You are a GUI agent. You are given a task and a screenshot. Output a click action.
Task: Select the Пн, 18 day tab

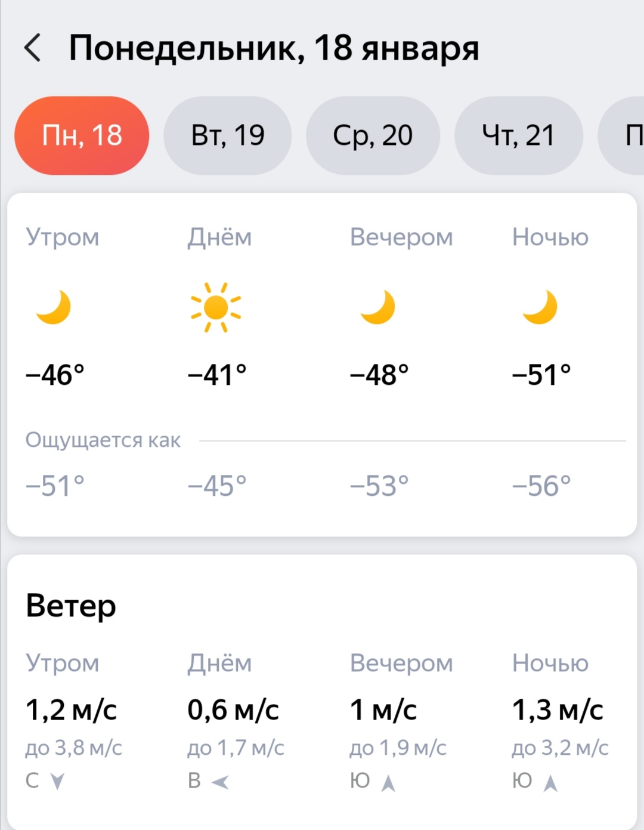[x=82, y=135]
